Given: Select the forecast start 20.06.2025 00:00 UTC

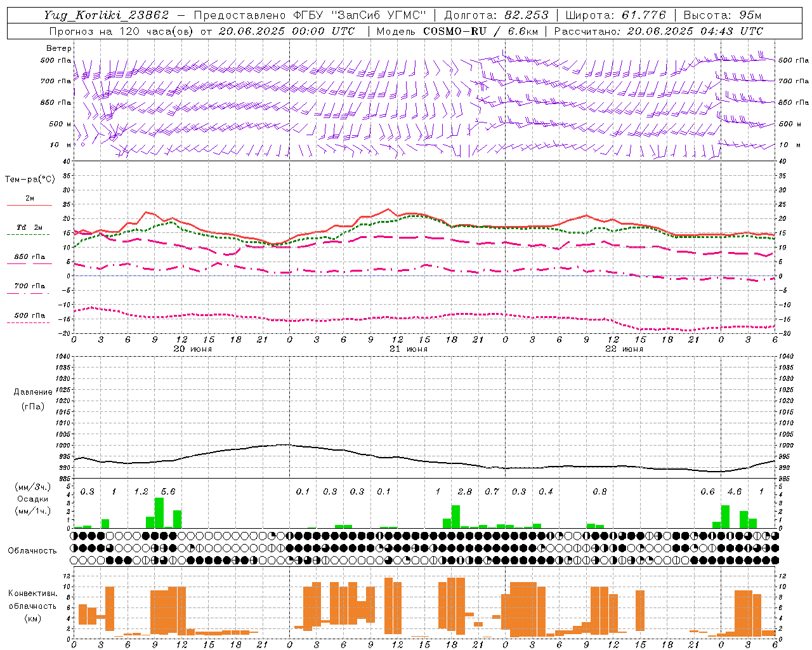Looking at the screenshot, I should pos(287,31).
